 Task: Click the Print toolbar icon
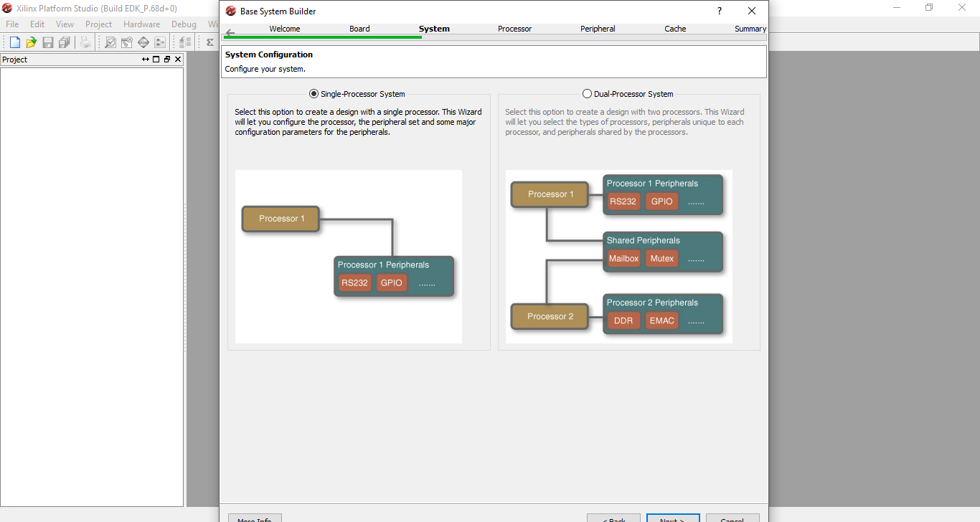tap(85, 42)
